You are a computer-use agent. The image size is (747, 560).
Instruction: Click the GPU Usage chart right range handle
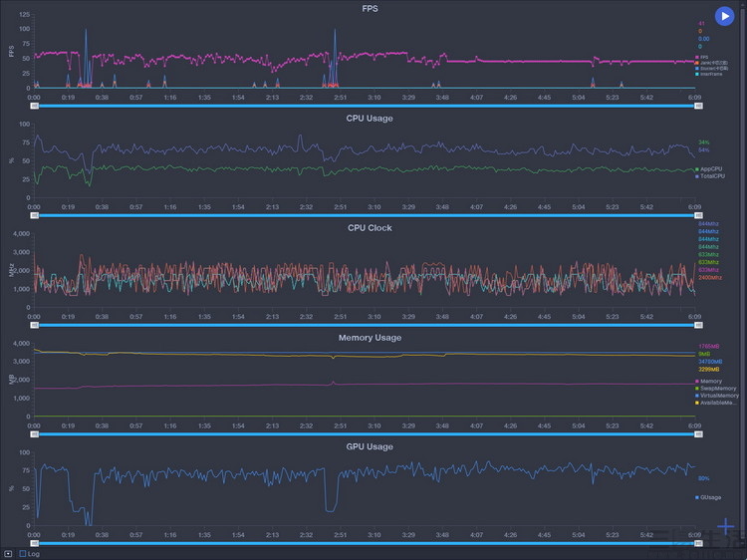695,544
